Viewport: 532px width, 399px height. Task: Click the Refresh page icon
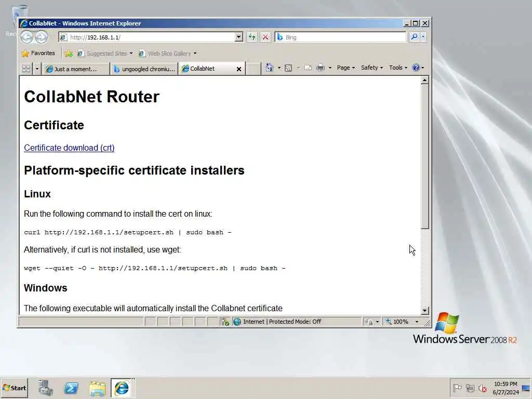point(252,37)
